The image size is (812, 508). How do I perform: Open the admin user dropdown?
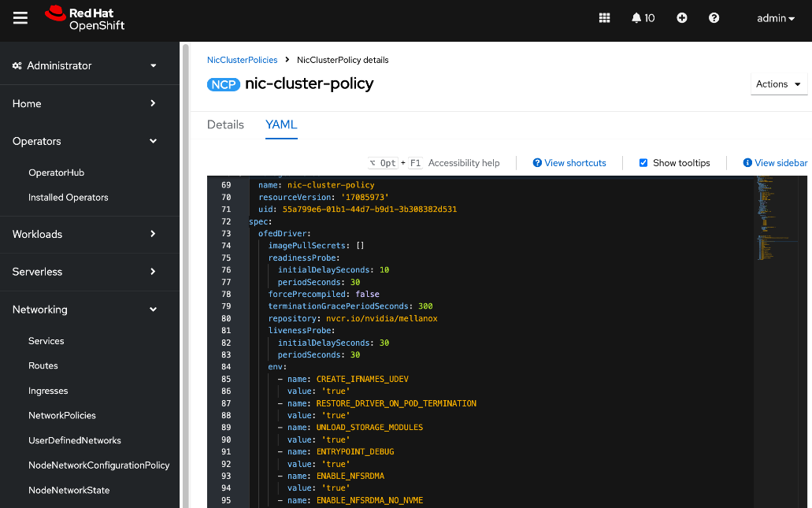tap(775, 18)
